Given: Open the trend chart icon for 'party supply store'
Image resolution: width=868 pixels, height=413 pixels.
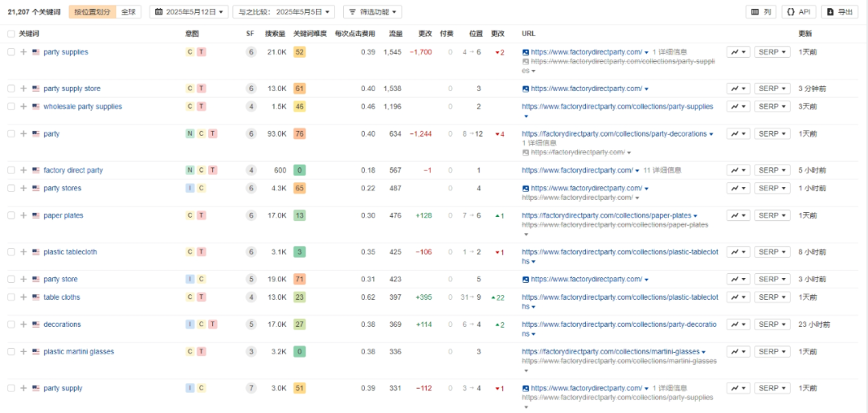Looking at the screenshot, I should (738, 88).
